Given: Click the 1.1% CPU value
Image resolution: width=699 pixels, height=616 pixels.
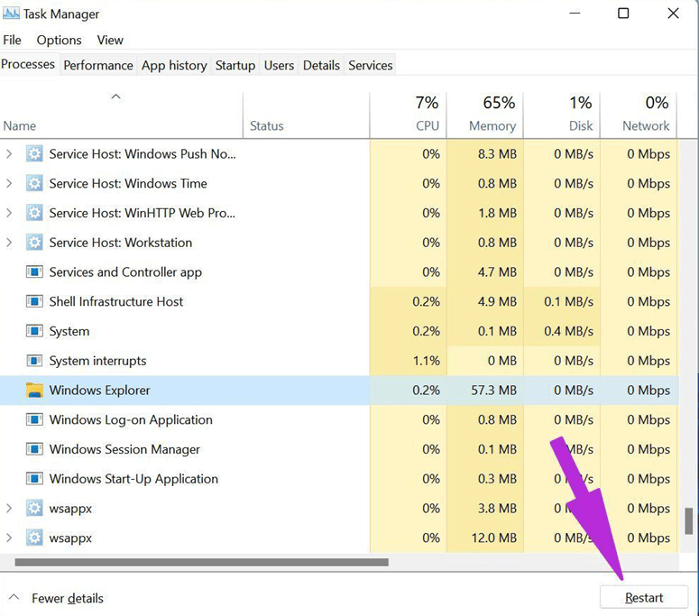Looking at the screenshot, I should pos(427,361).
